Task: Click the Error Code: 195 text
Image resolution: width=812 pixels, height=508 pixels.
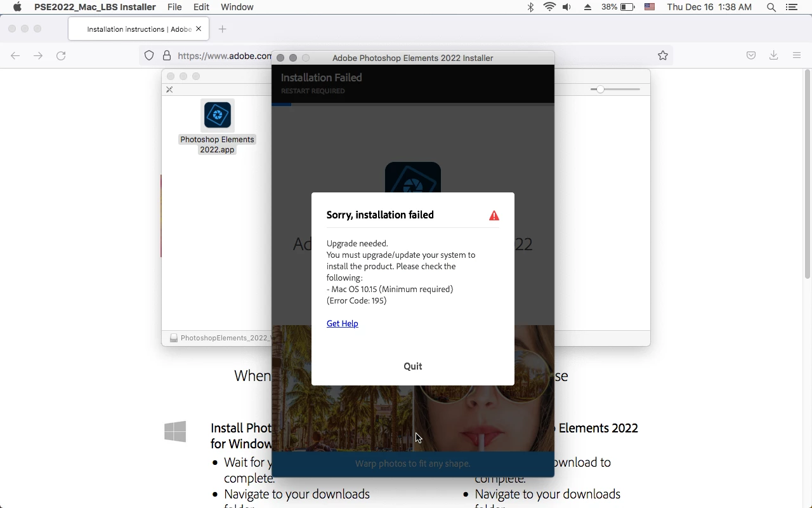Action: pyautogui.click(x=357, y=300)
